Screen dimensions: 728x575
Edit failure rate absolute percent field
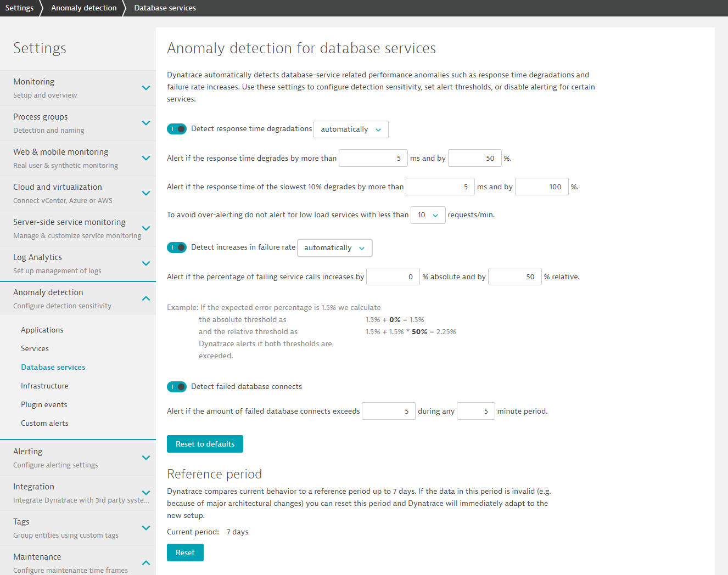pyautogui.click(x=393, y=277)
